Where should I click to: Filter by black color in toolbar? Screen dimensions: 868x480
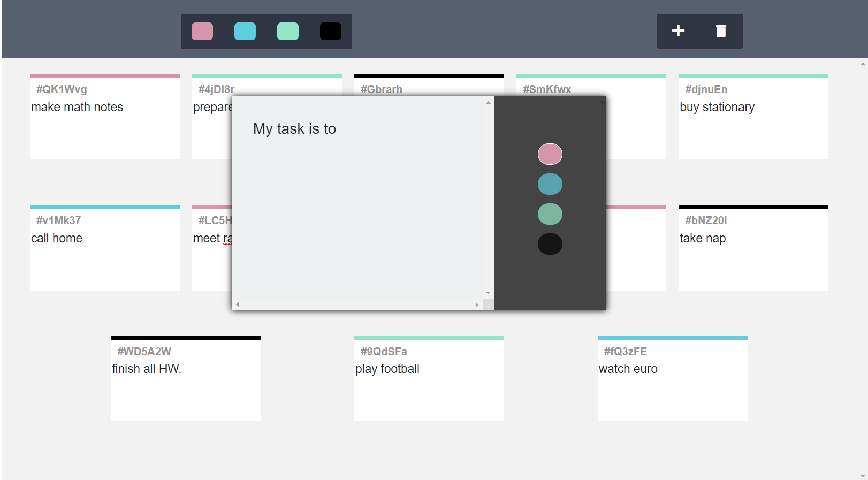click(331, 32)
